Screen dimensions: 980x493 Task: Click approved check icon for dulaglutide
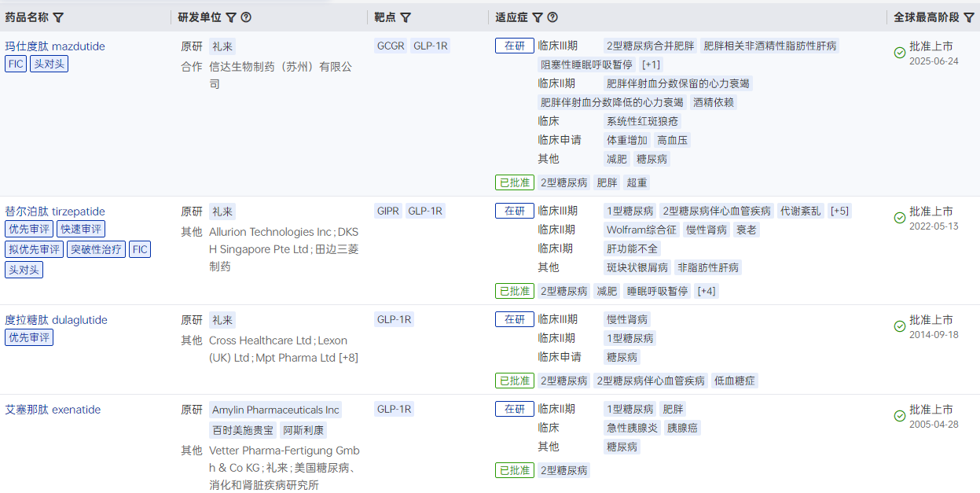[x=900, y=326]
